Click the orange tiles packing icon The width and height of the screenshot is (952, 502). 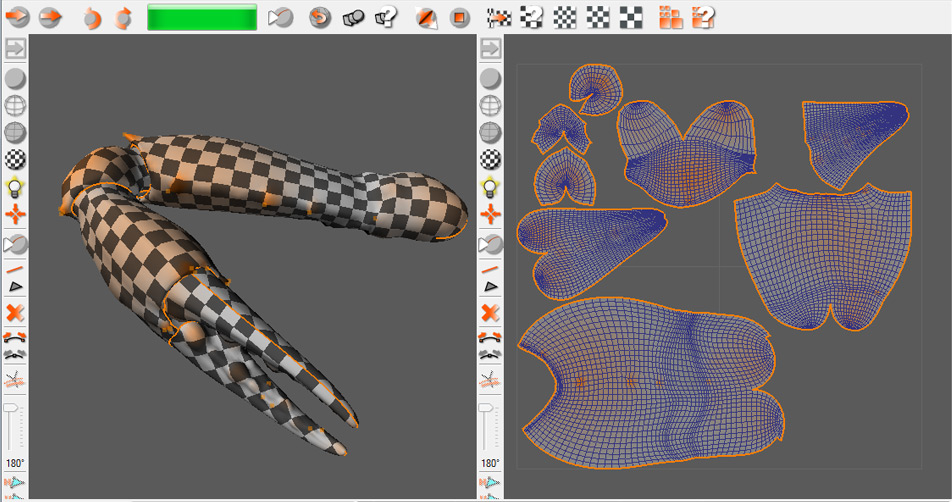point(671,17)
